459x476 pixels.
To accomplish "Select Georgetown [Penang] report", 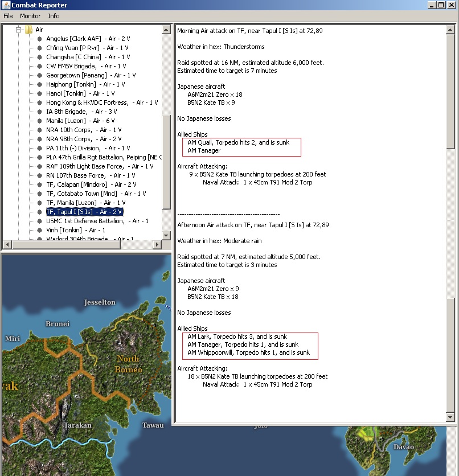I will pyautogui.click(x=91, y=75).
